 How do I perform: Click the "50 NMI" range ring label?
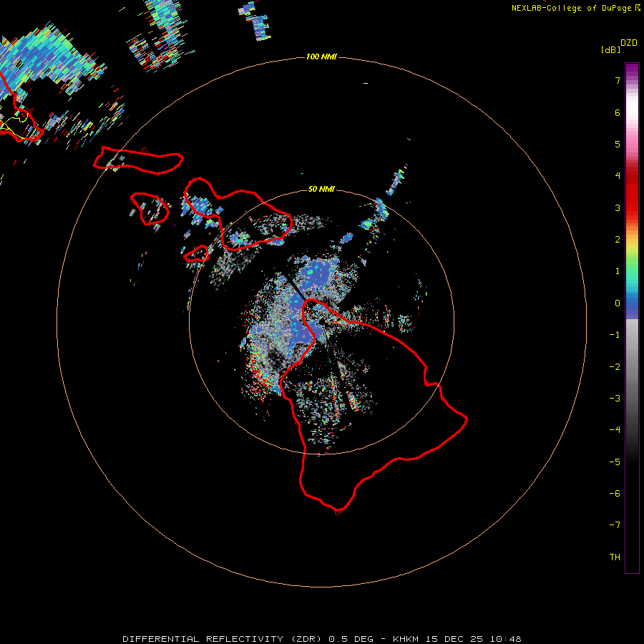[x=321, y=189]
